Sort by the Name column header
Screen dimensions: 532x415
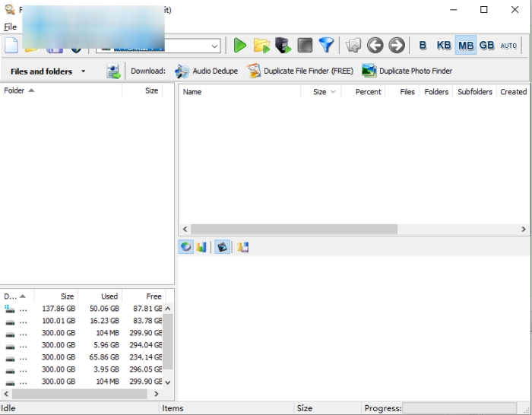point(192,92)
